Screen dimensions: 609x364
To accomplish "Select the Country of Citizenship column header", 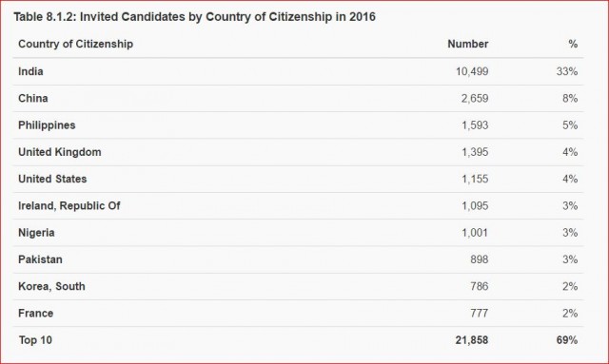I will (x=76, y=44).
